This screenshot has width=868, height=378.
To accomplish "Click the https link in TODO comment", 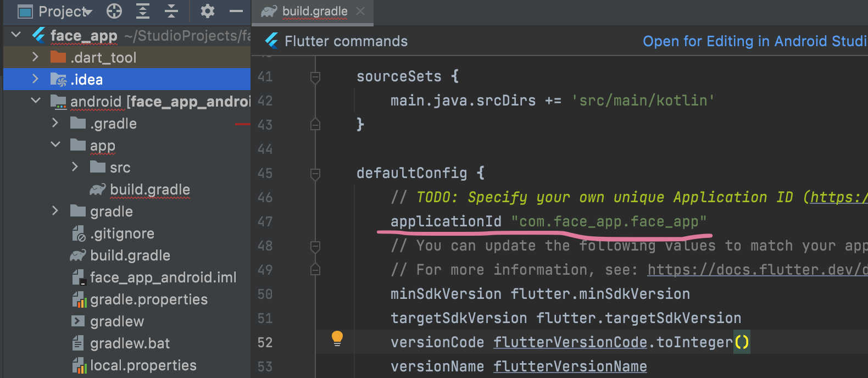I will 838,197.
